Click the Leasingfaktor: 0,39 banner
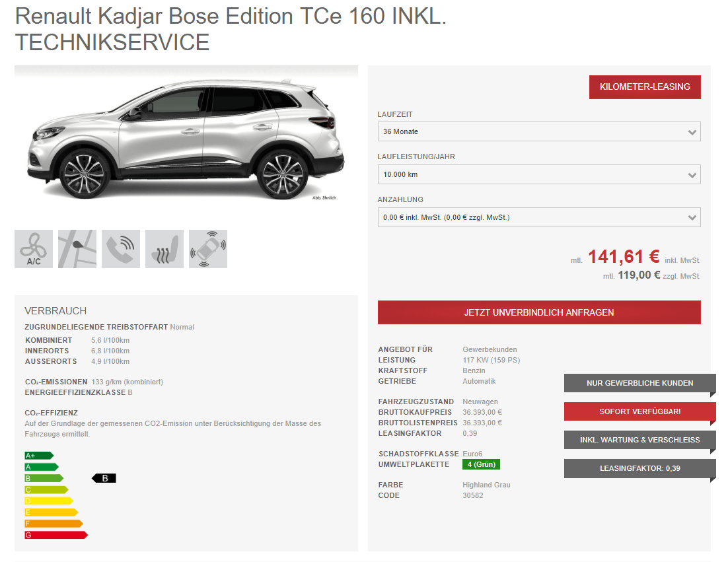The height and width of the screenshot is (562, 728). pos(639,468)
